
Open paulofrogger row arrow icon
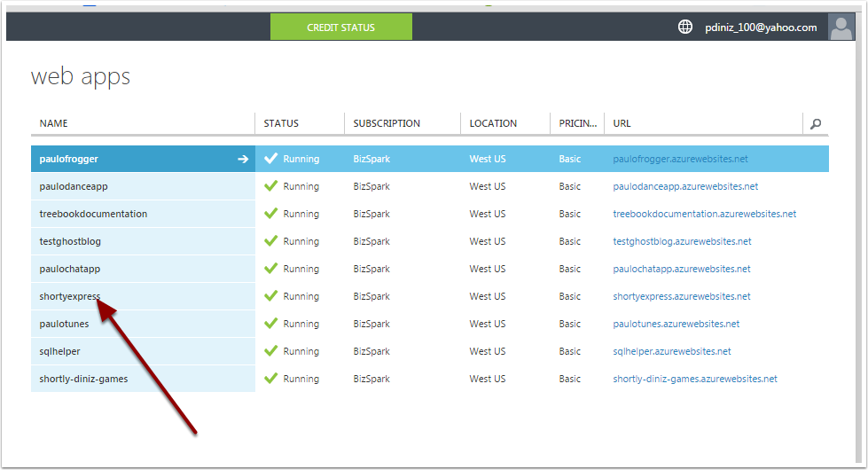coord(242,159)
